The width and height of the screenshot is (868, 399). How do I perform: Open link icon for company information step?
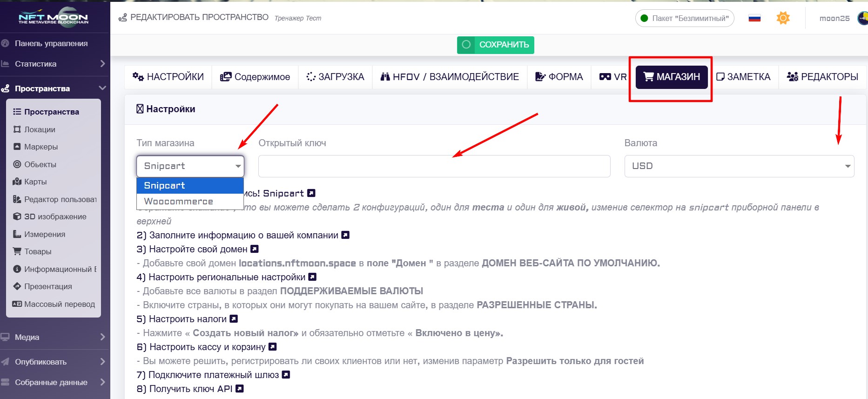point(345,235)
